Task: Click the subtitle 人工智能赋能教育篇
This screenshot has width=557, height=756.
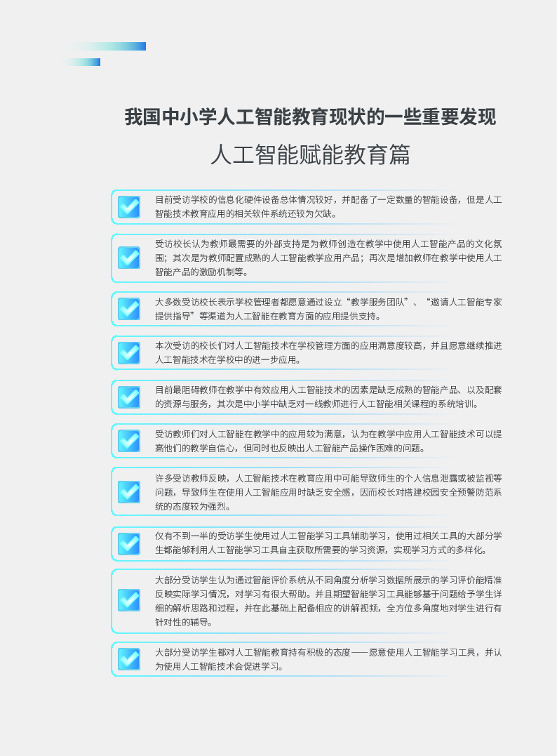Action: [x=310, y=154]
